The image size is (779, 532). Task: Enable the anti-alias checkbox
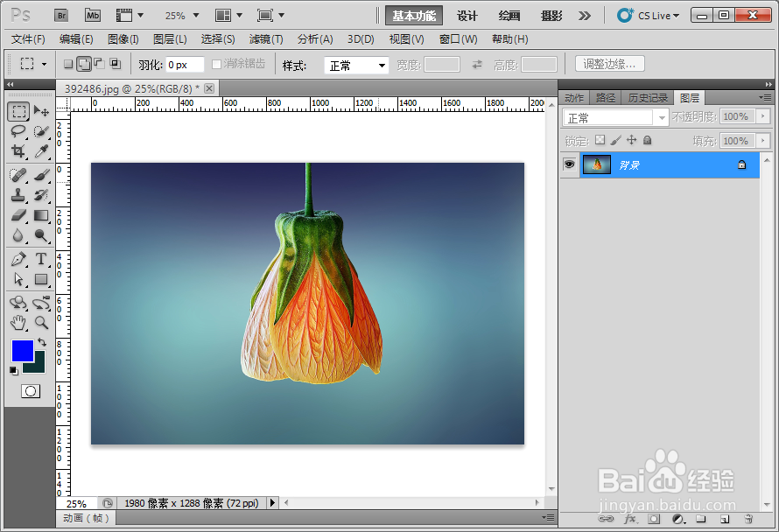pos(216,64)
